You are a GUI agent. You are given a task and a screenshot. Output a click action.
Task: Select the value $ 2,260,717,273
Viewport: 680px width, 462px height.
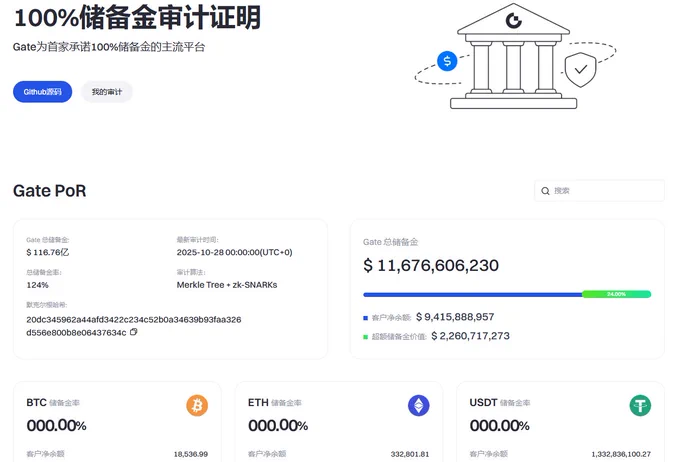(x=471, y=336)
